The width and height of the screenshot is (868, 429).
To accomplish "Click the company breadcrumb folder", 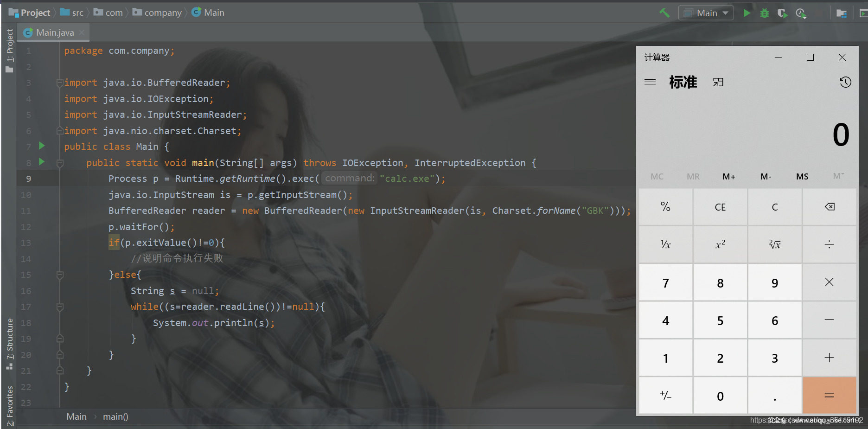I will click(158, 13).
